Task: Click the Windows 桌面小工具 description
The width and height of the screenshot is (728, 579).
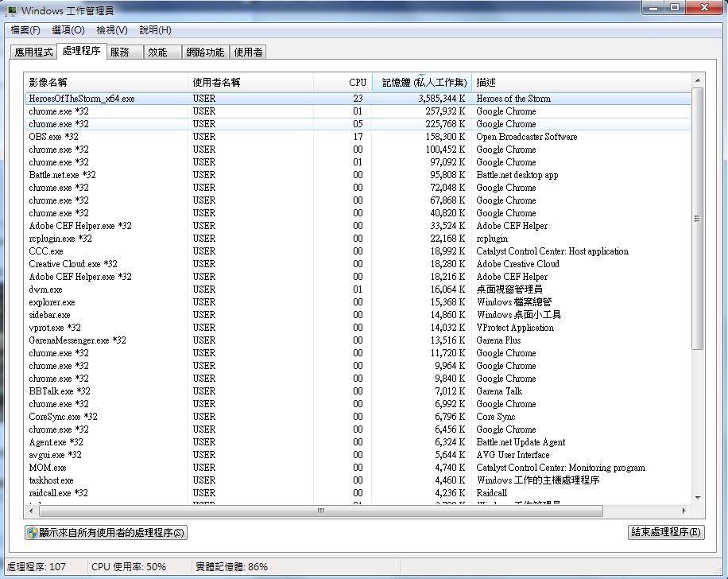Action: (x=519, y=315)
